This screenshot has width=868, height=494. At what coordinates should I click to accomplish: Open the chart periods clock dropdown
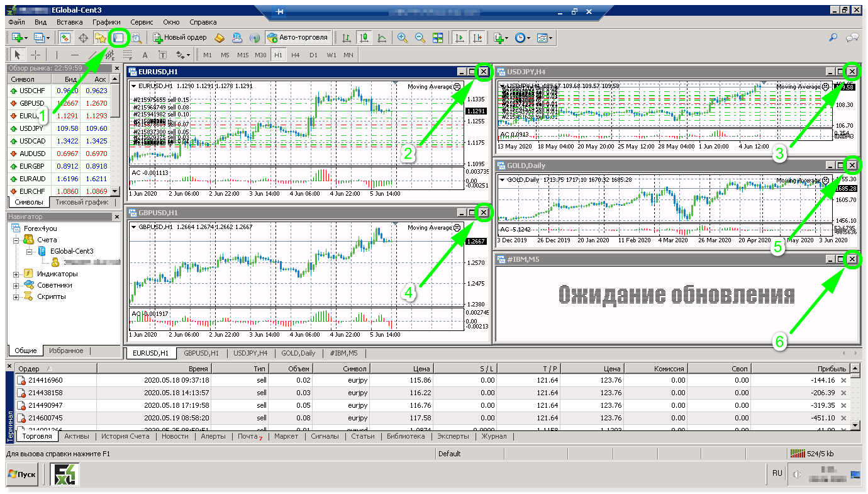click(x=522, y=38)
